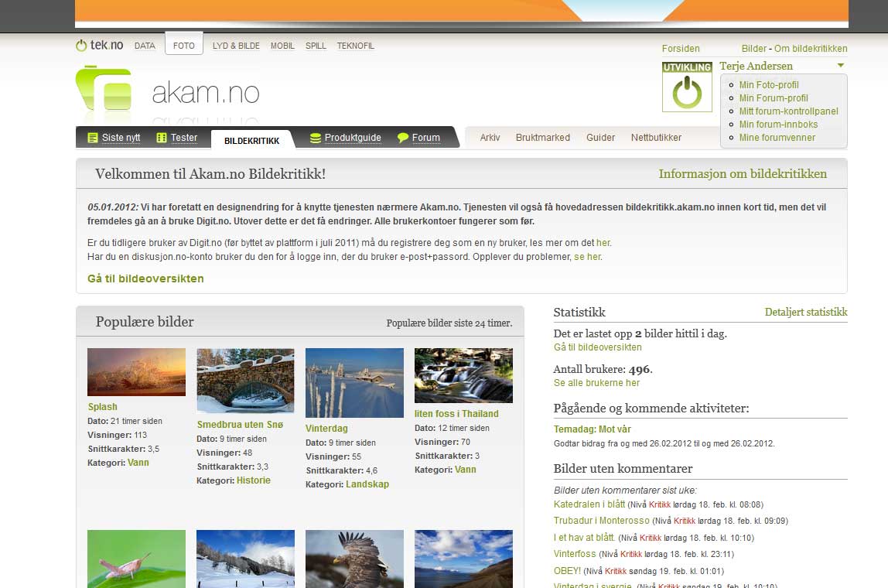The width and height of the screenshot is (888, 588).
Task: Expand the Terje Andersen user menu arrow
Action: coord(840,66)
